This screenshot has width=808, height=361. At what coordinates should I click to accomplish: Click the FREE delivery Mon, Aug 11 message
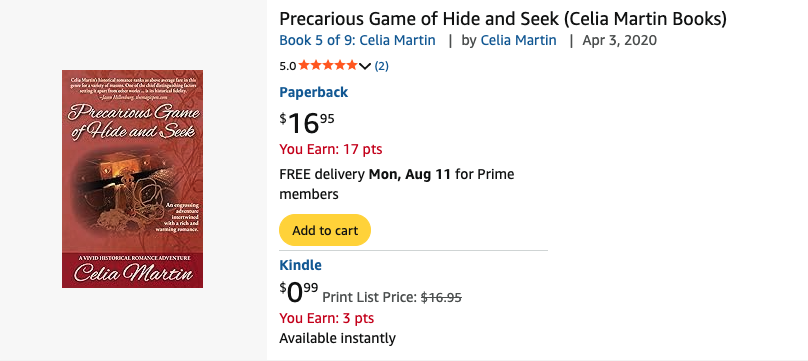(x=397, y=184)
